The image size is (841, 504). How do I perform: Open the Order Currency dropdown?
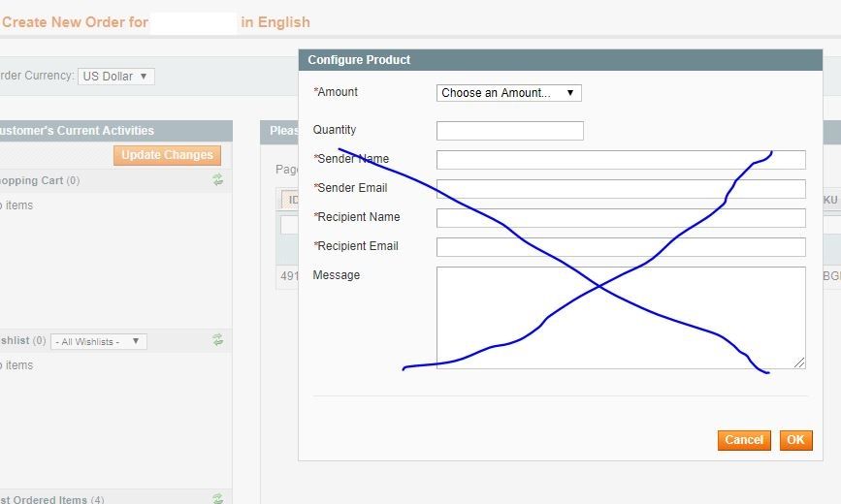coord(116,77)
